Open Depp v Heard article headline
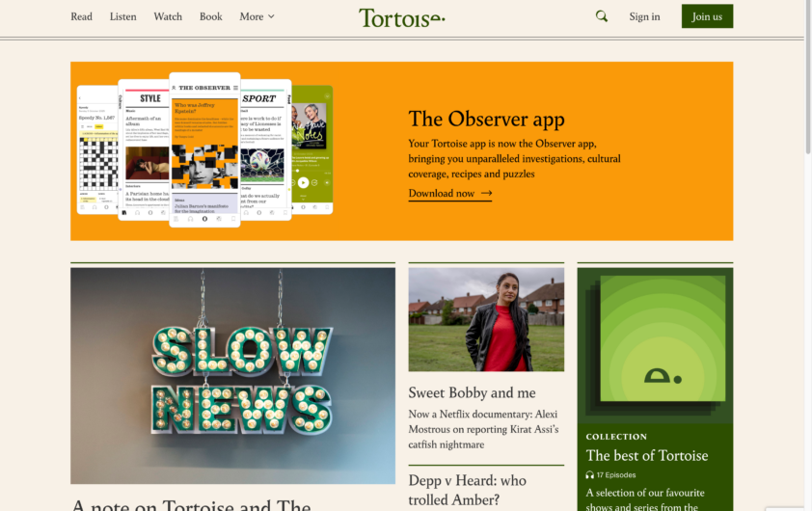The width and height of the screenshot is (812, 511). click(x=467, y=490)
